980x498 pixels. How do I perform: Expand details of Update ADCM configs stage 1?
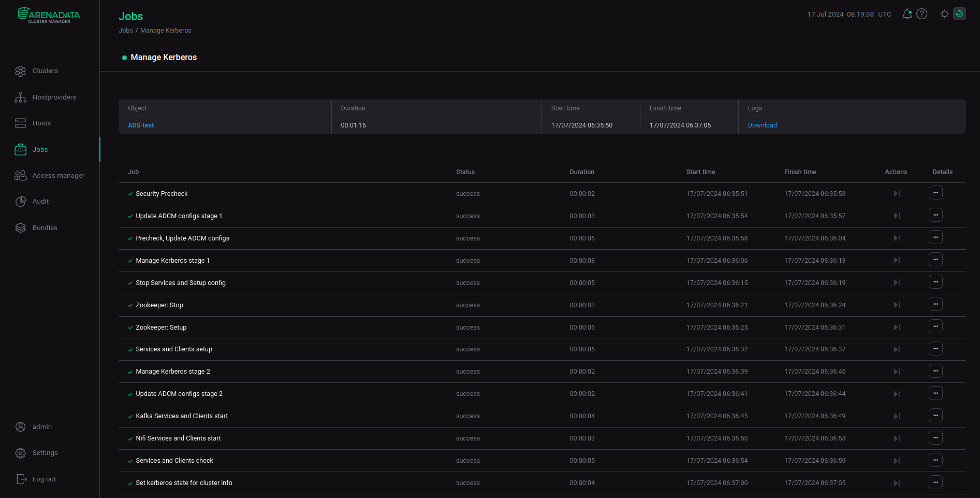tap(935, 215)
